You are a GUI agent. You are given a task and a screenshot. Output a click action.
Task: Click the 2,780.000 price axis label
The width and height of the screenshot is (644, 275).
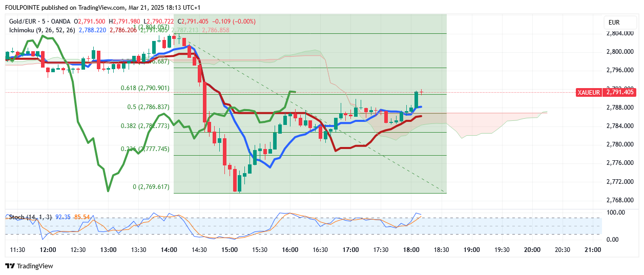620,144
